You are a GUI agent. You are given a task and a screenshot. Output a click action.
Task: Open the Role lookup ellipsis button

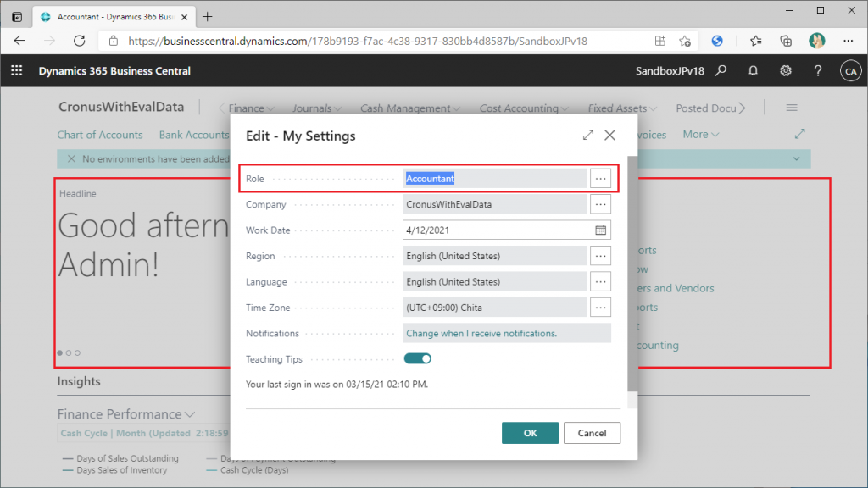(x=601, y=179)
